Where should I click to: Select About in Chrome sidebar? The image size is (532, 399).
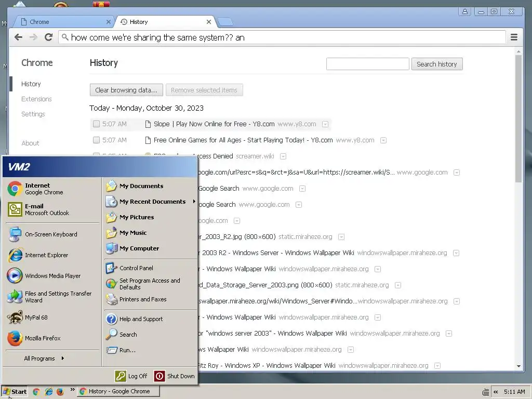[30, 143]
